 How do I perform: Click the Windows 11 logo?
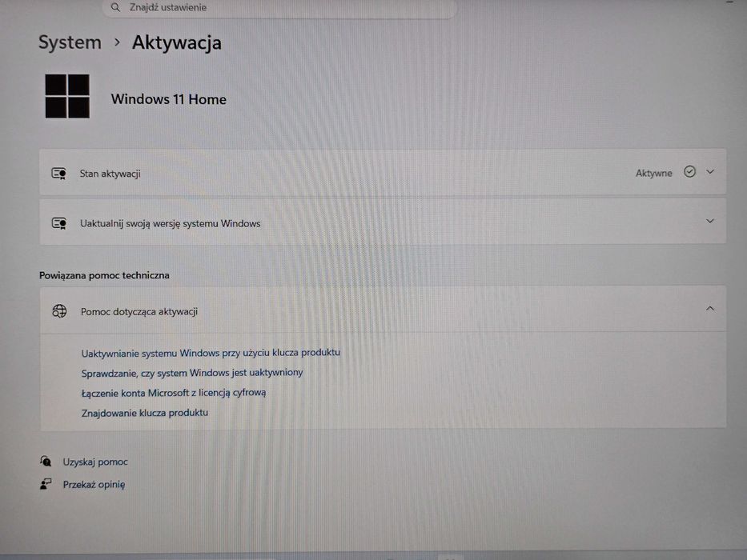click(x=67, y=96)
